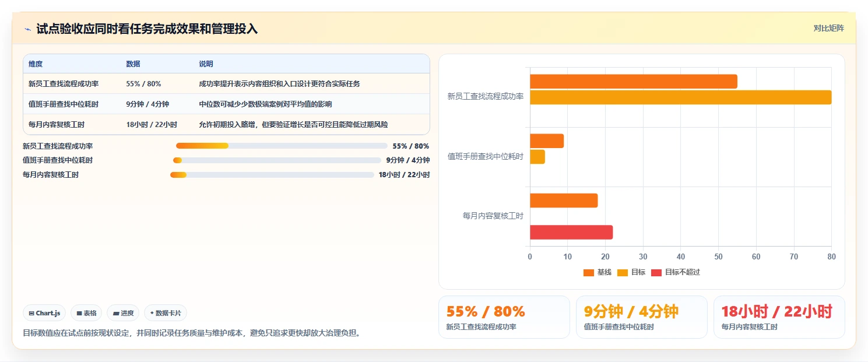This screenshot has width=868, height=362.
Task: Select the 数据卡片 chip
Action: pos(166,313)
